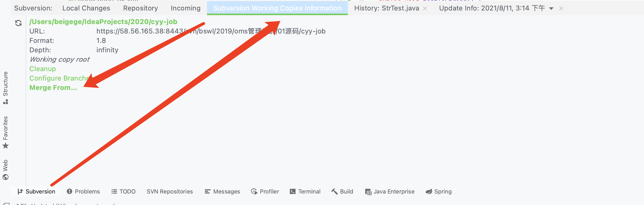
Task: Open the Terminal tool window
Action: (x=305, y=191)
